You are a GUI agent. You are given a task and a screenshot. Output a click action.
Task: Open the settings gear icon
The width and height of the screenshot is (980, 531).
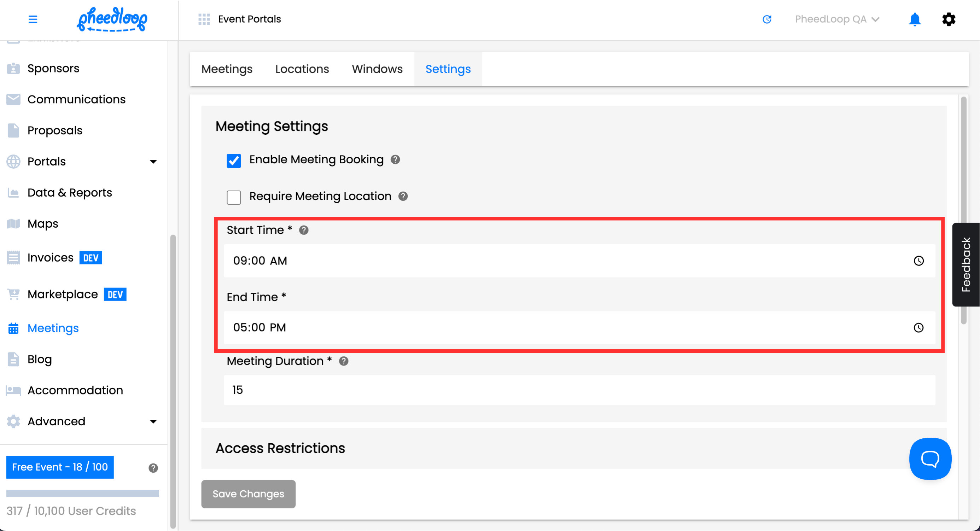coord(949,19)
